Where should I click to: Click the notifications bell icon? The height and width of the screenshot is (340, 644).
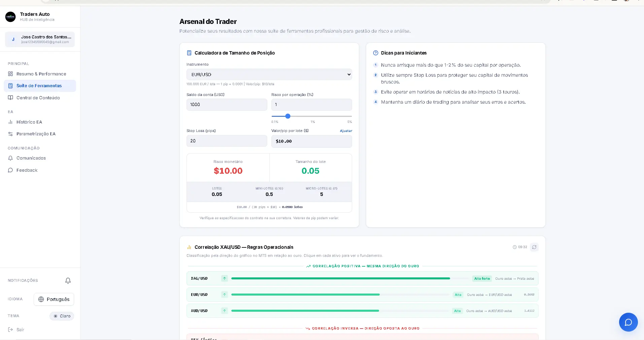pyautogui.click(x=68, y=281)
